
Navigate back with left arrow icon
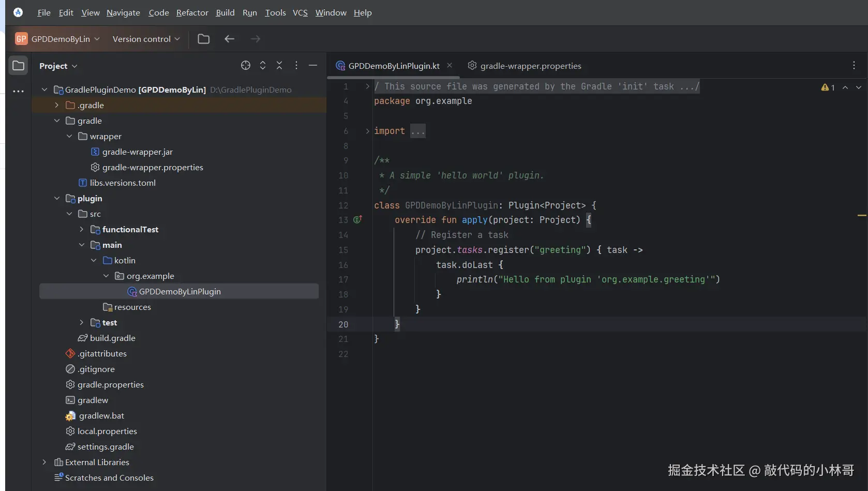coord(230,39)
